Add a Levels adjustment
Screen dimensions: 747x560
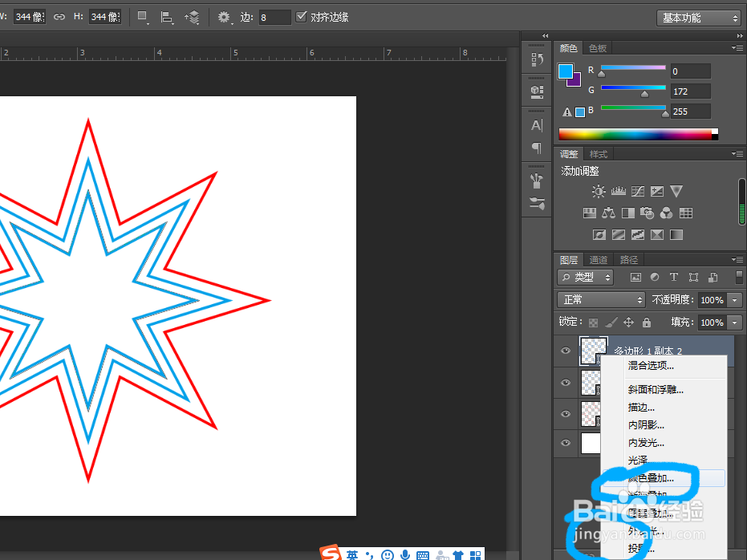click(619, 192)
